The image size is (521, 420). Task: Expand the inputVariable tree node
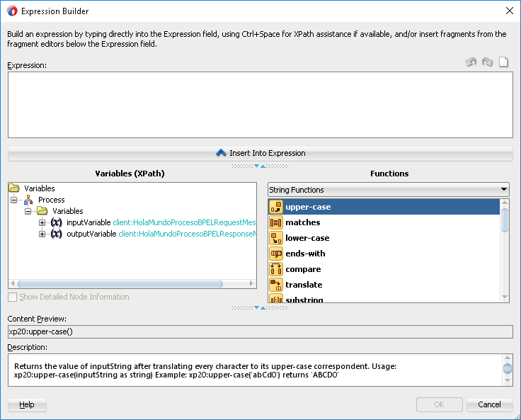tap(42, 222)
